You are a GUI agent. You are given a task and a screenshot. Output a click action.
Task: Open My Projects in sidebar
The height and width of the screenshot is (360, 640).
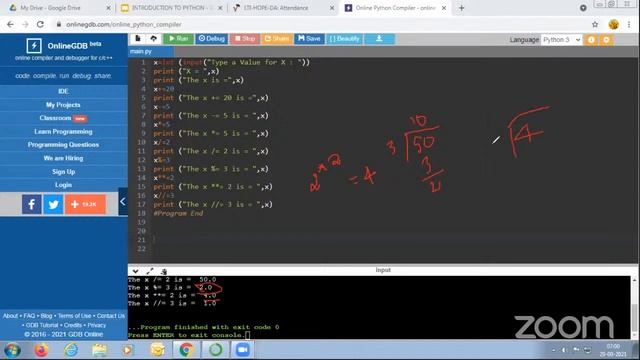[63, 105]
